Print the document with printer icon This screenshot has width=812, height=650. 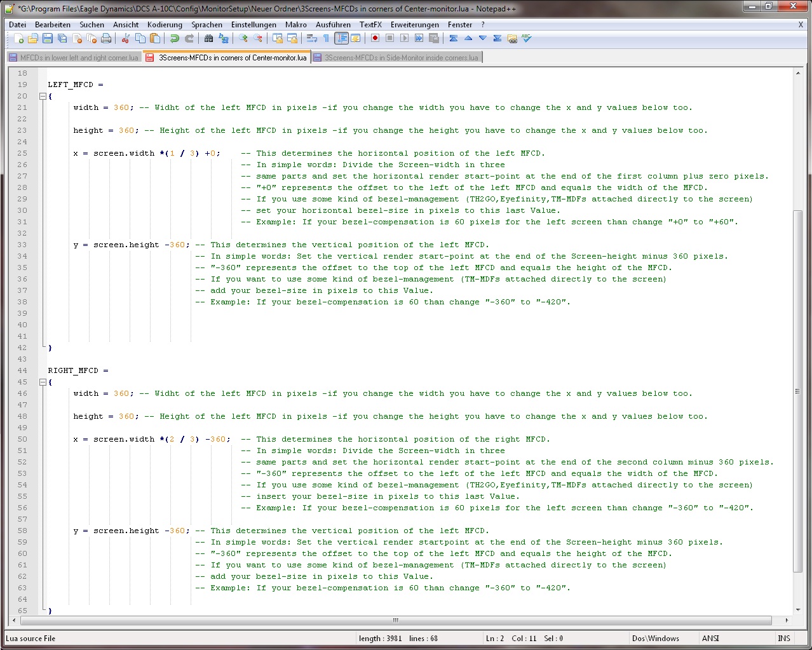click(x=106, y=38)
